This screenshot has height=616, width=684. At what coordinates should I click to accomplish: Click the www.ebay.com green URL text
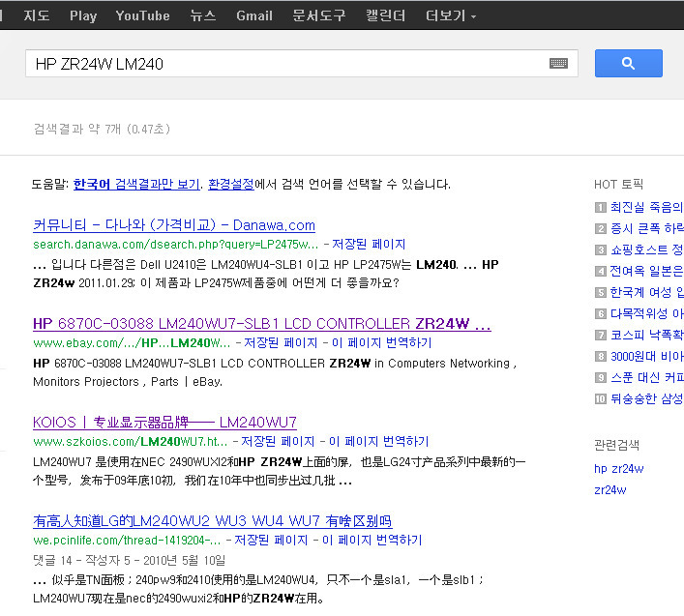[x=132, y=342]
